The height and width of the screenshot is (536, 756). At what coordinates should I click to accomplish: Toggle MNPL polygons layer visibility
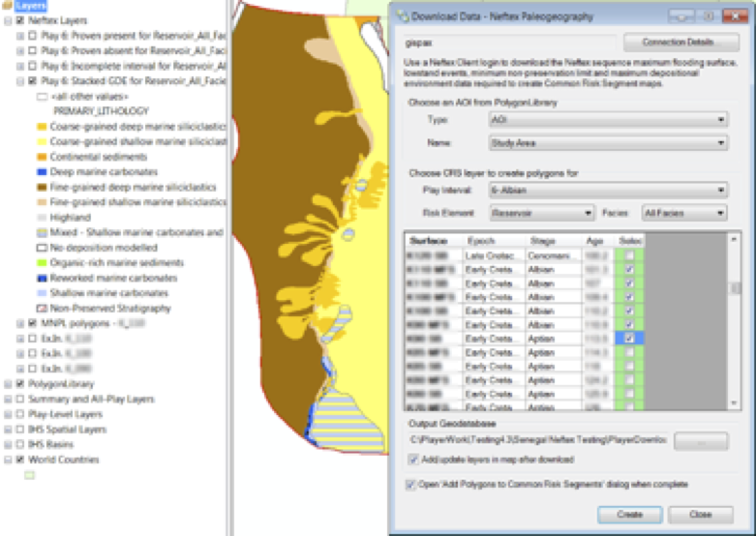click(x=32, y=323)
